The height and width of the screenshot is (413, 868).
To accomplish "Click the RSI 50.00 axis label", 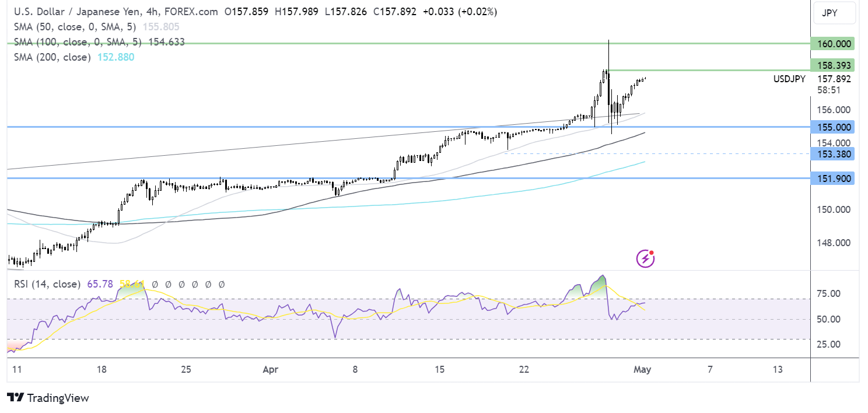I will pyautogui.click(x=828, y=319).
